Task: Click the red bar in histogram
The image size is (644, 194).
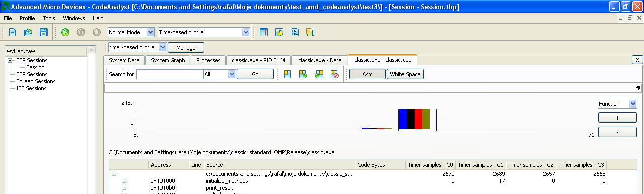Action: [418, 119]
